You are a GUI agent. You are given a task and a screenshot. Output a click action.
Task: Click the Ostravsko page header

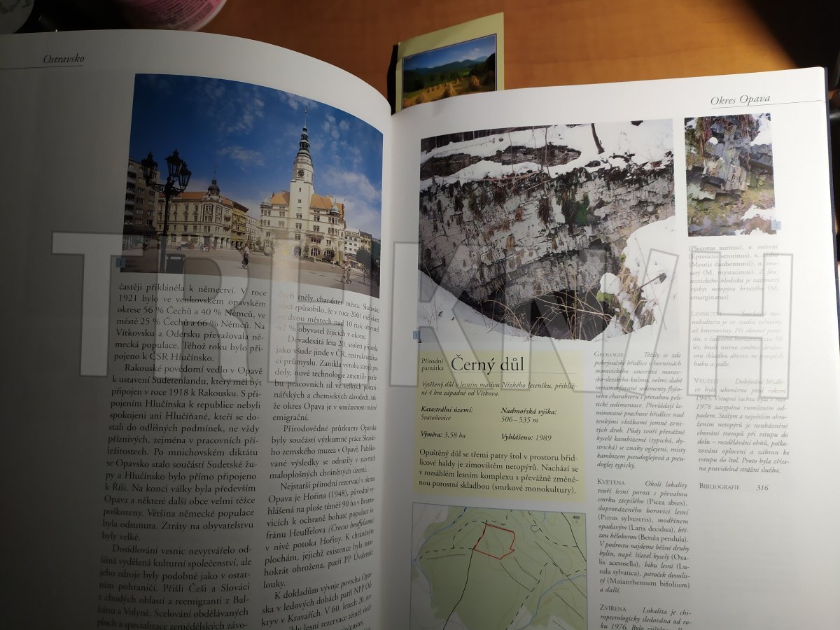63,59
